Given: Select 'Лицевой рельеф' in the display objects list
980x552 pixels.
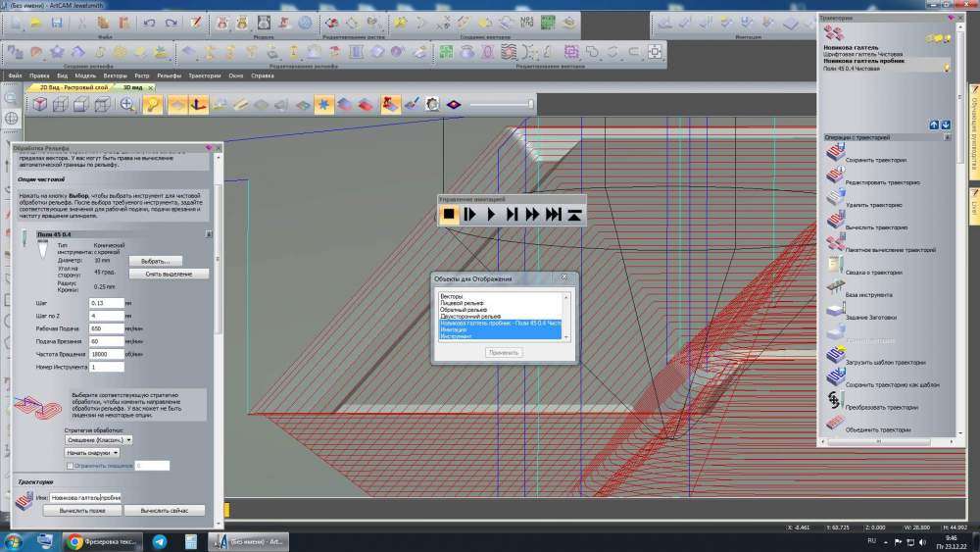Looking at the screenshot, I should (461, 304).
